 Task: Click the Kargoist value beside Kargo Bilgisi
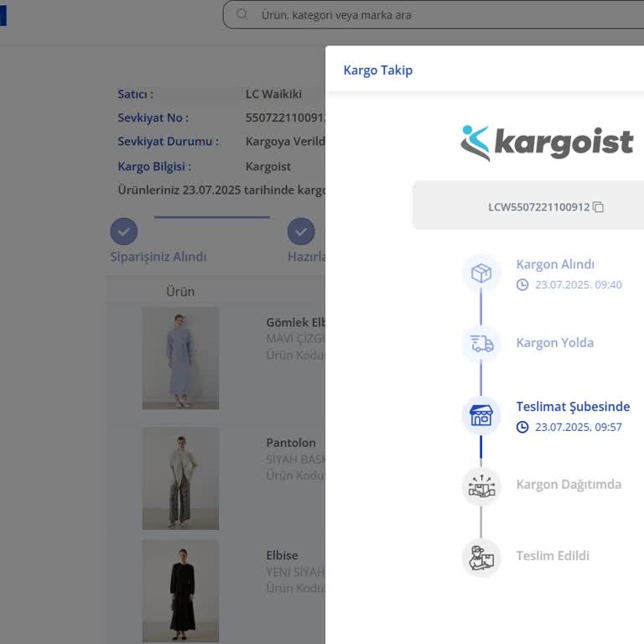(268, 167)
